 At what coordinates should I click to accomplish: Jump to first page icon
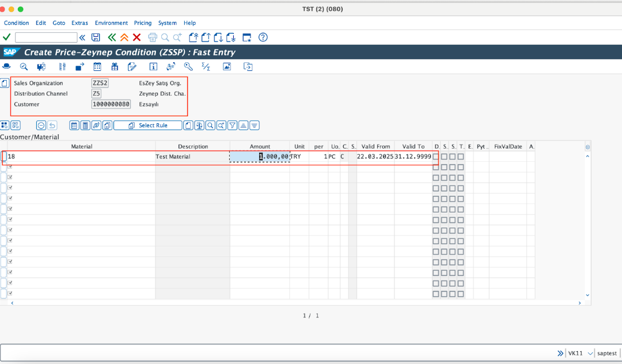(193, 37)
